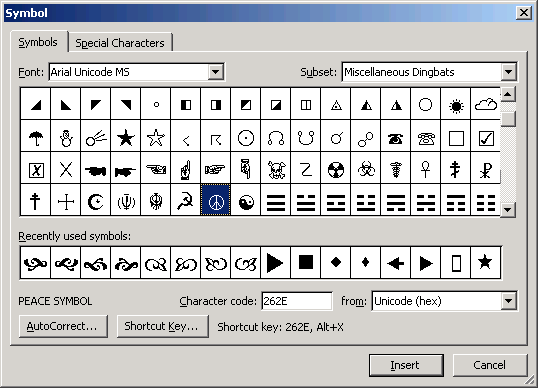The width and height of the screenshot is (538, 388).
Task: Click the symbol grid scrollbar thumb
Action: point(508,119)
